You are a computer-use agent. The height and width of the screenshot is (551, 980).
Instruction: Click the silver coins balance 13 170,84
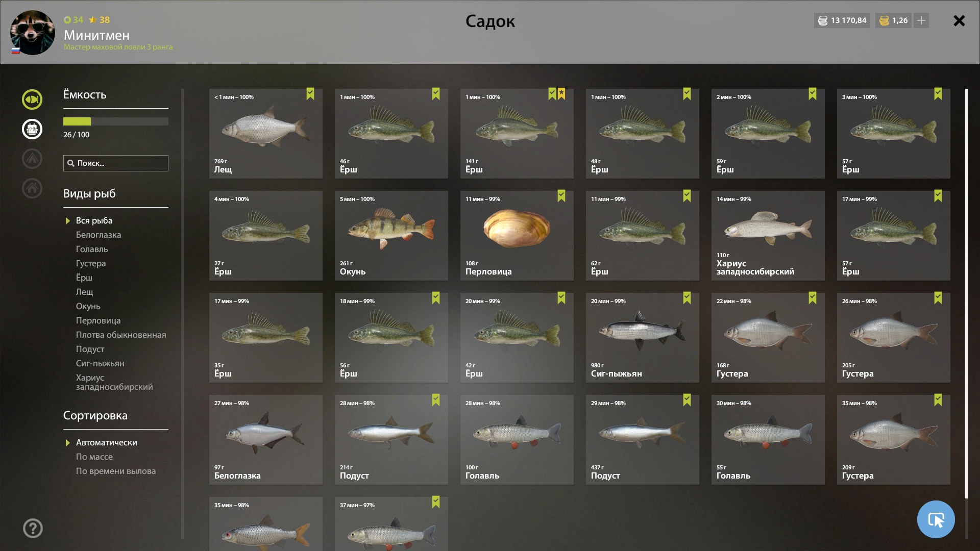pos(842,20)
